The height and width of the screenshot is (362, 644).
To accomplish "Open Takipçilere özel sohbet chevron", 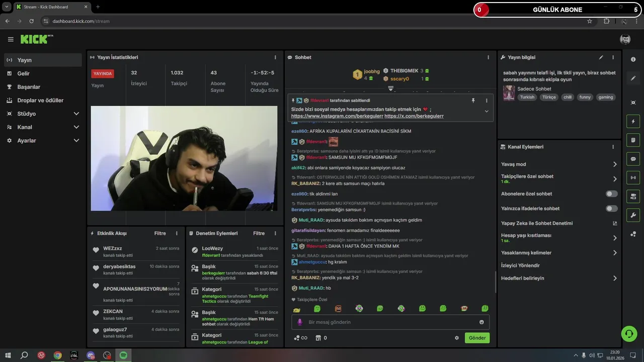I will pos(615,179).
